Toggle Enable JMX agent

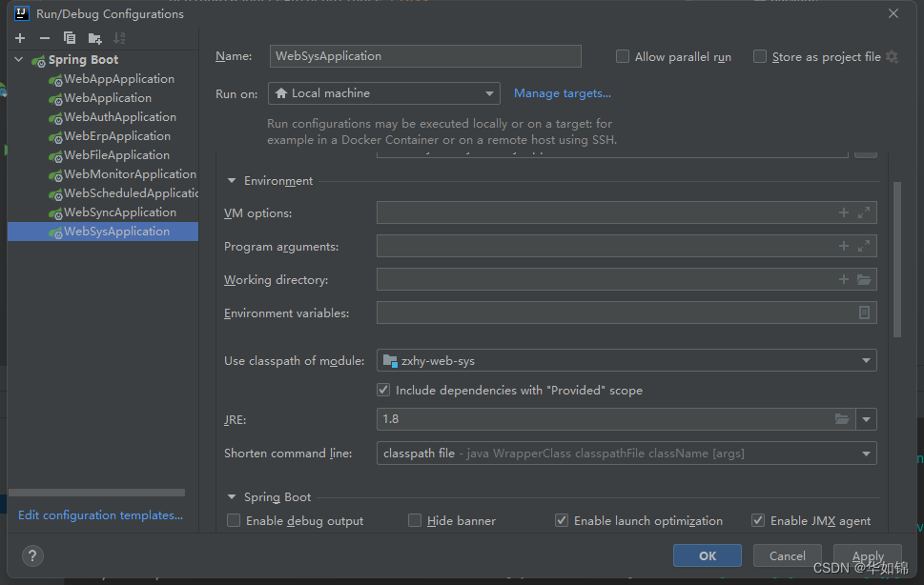758,520
